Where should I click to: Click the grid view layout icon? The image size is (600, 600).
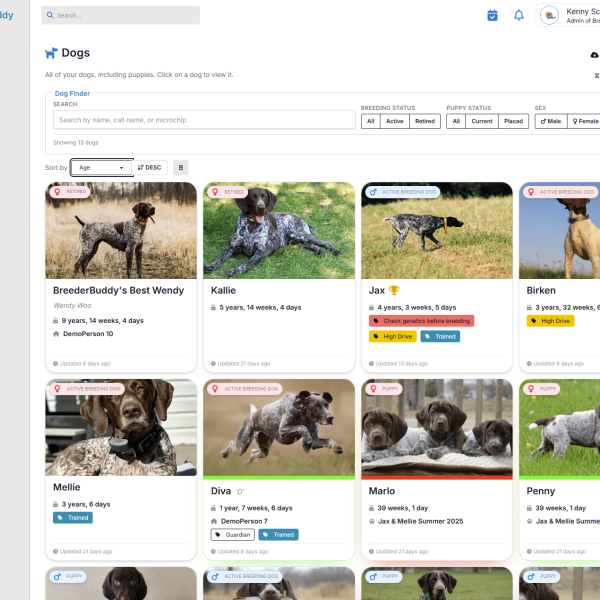coord(181,168)
